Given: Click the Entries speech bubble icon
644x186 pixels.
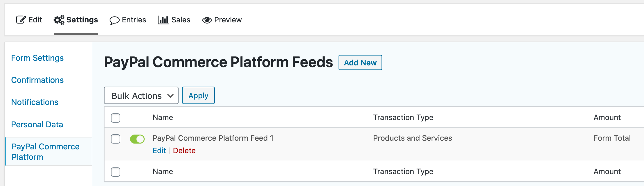Looking at the screenshot, I should [114, 20].
